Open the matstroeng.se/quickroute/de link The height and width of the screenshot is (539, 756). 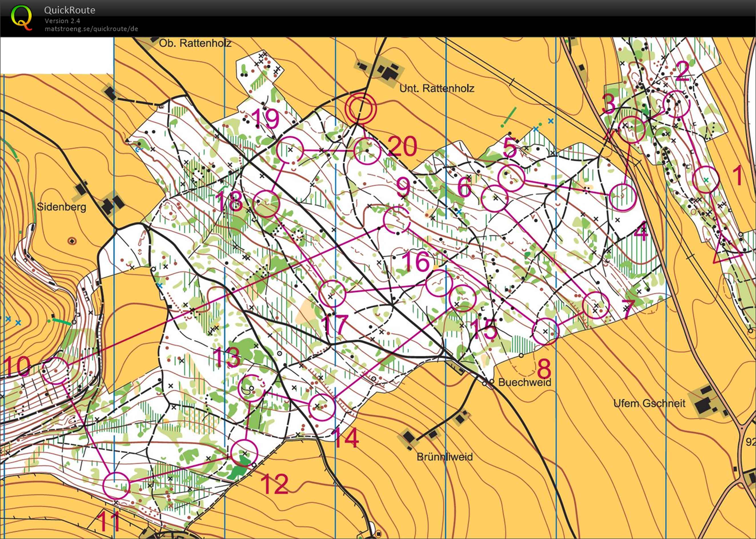click(91, 29)
